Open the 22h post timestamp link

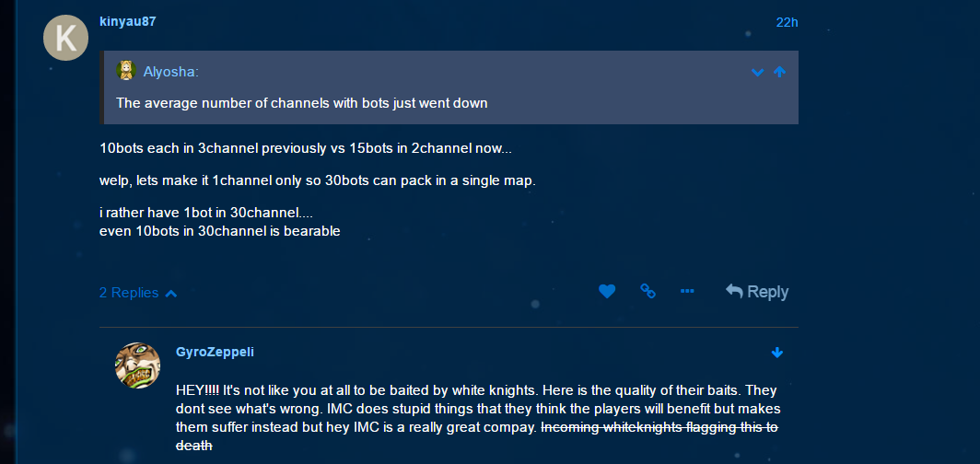coord(787,21)
